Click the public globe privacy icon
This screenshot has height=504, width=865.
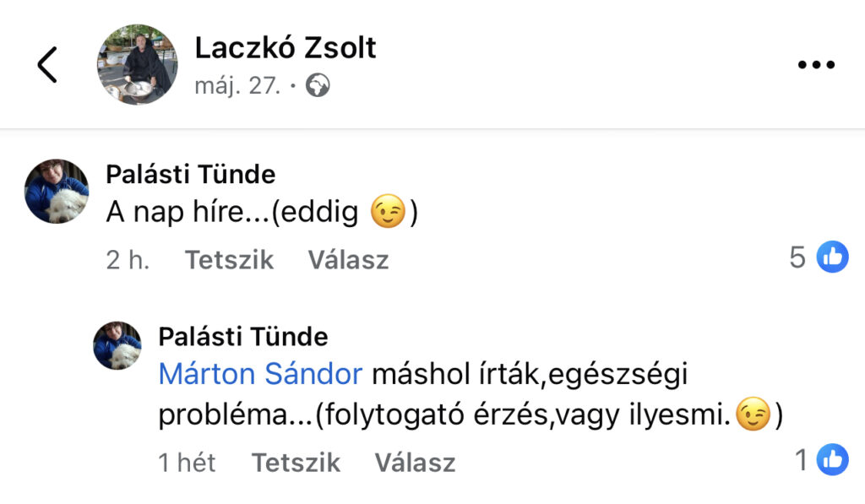point(318,85)
